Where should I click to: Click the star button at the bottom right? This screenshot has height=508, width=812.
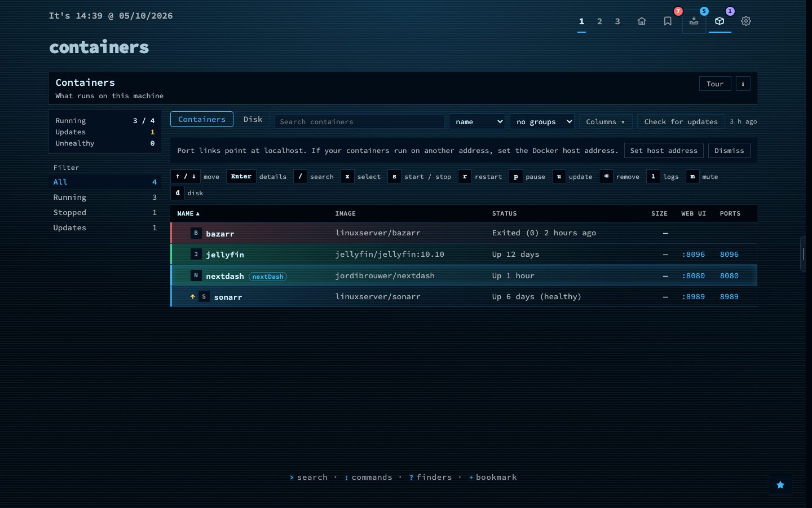click(x=780, y=485)
